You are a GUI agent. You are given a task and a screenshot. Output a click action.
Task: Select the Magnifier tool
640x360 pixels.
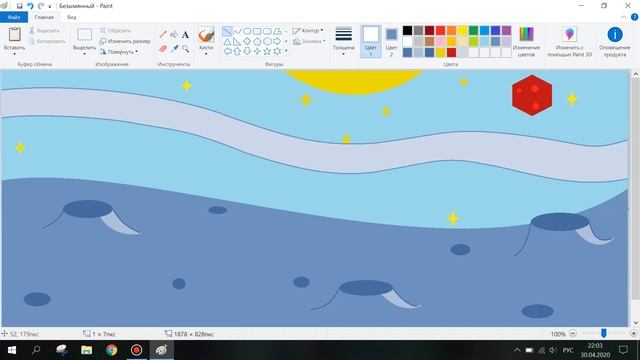(x=185, y=49)
